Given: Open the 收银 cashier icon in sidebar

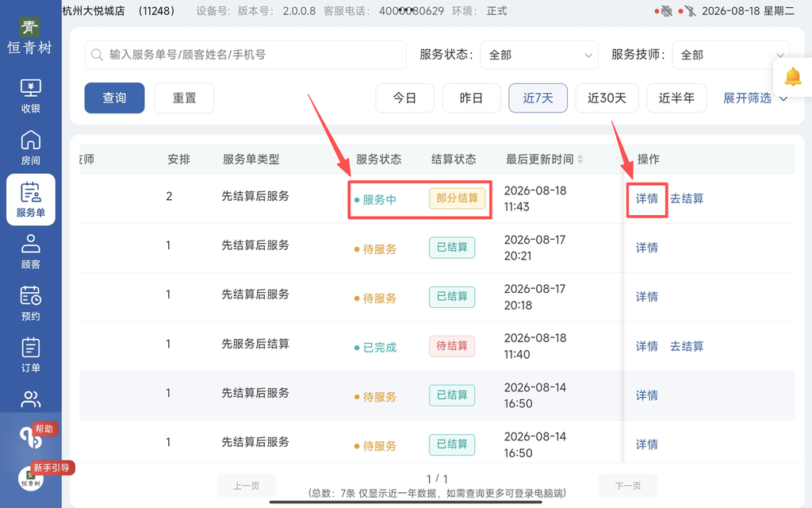Looking at the screenshot, I should 31,96.
